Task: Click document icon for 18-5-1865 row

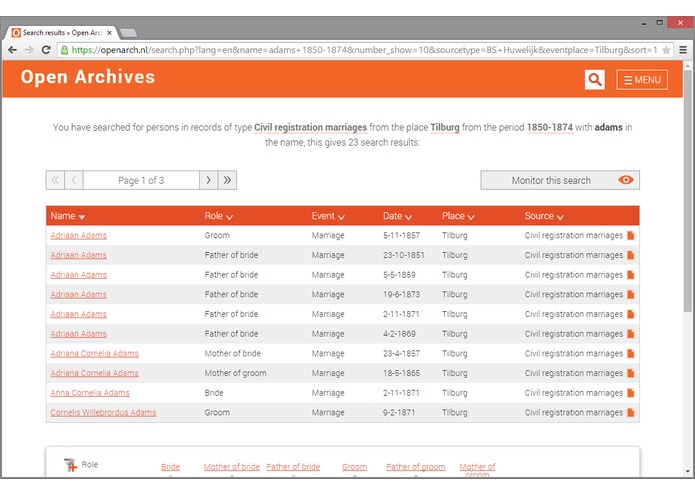Action: [631, 373]
